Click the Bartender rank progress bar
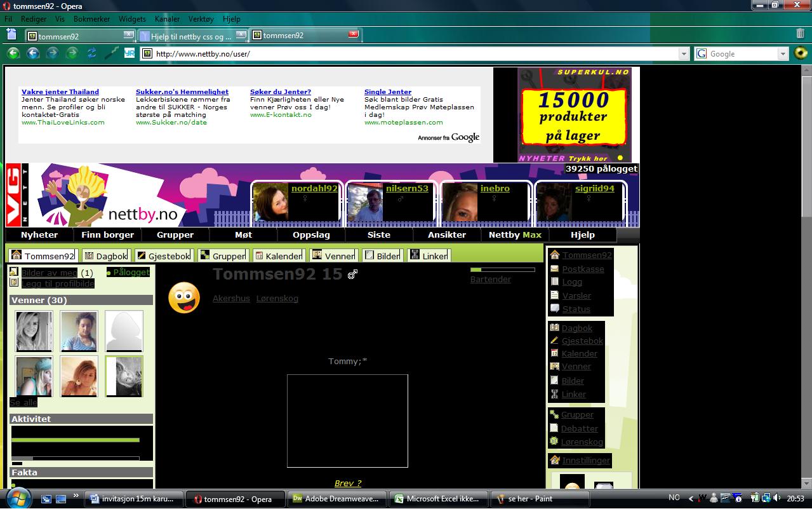Screen dimensions: 812x509 point(503,270)
